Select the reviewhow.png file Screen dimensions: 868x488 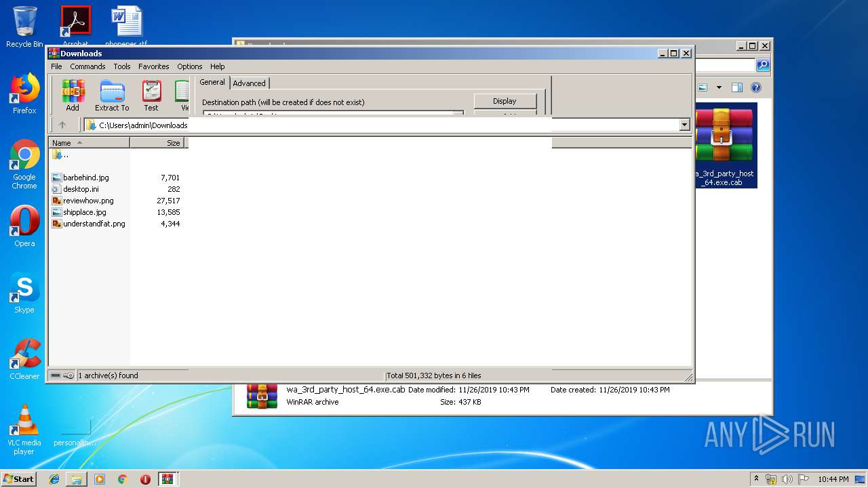coord(88,201)
